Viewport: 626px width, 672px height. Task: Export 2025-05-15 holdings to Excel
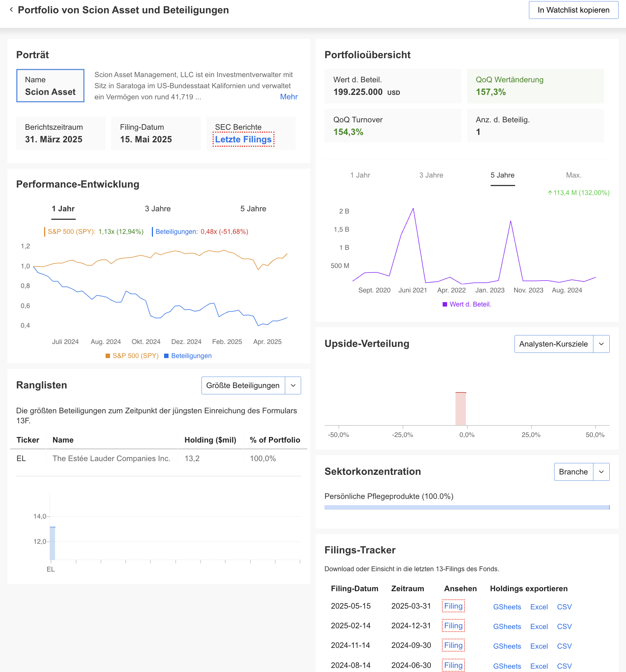point(539,607)
